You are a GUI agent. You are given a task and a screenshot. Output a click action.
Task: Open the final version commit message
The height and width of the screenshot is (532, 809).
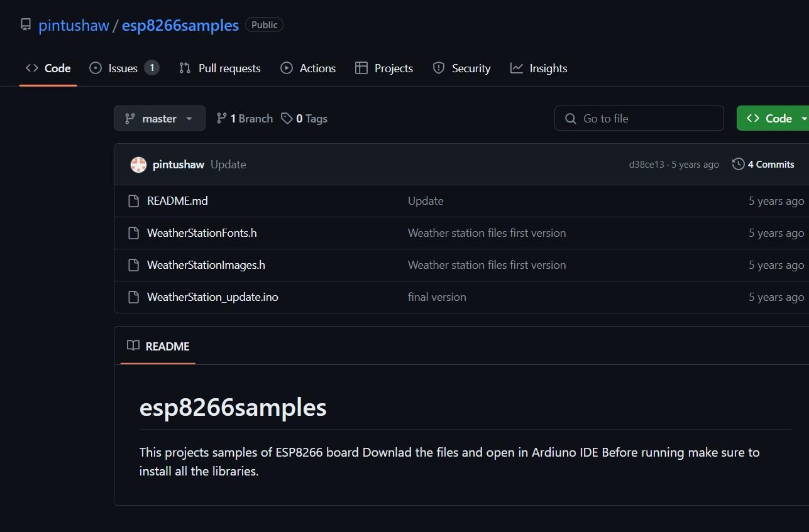click(x=437, y=297)
